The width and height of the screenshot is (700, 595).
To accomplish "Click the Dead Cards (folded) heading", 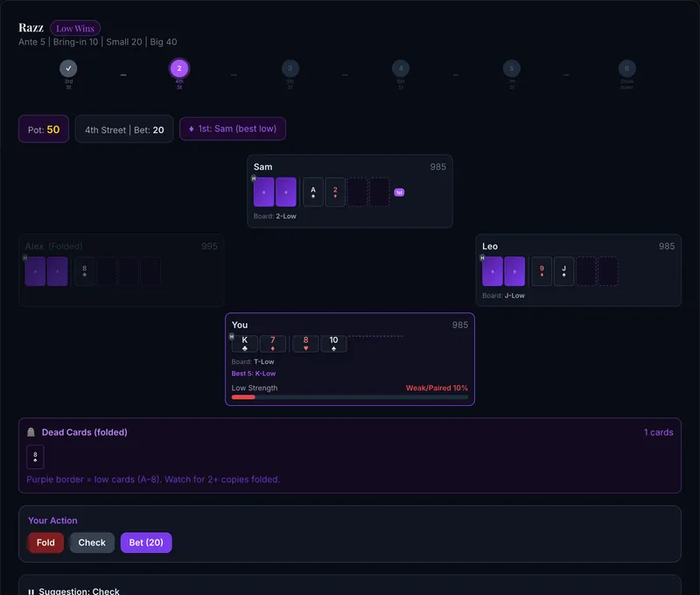I will [x=84, y=432].
